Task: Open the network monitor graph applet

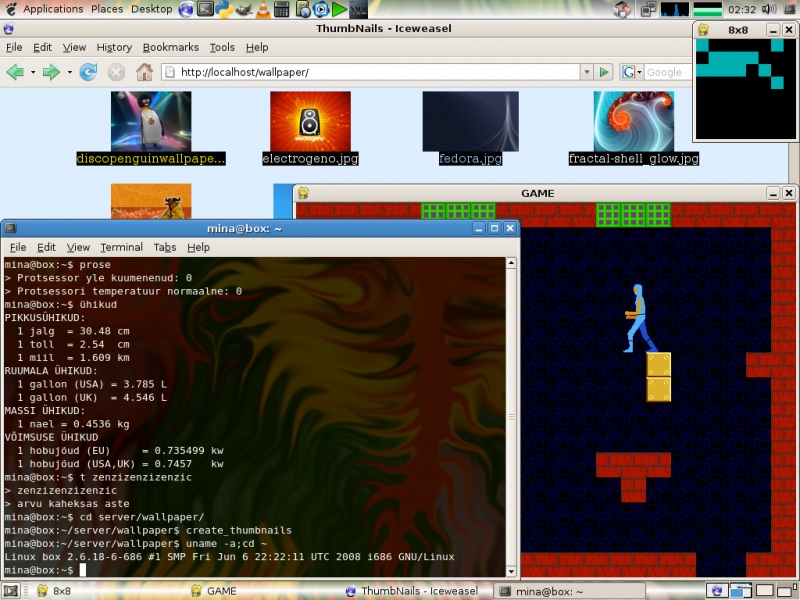Action: (674, 9)
